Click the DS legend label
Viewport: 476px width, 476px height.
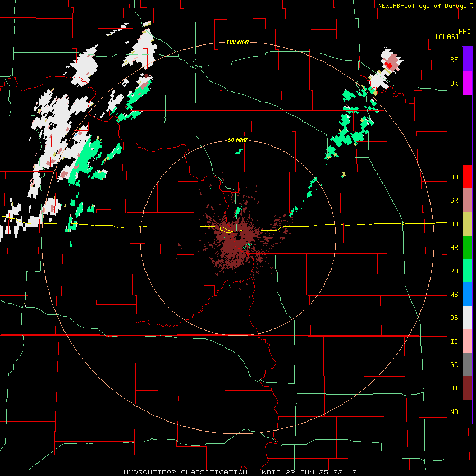454,318
